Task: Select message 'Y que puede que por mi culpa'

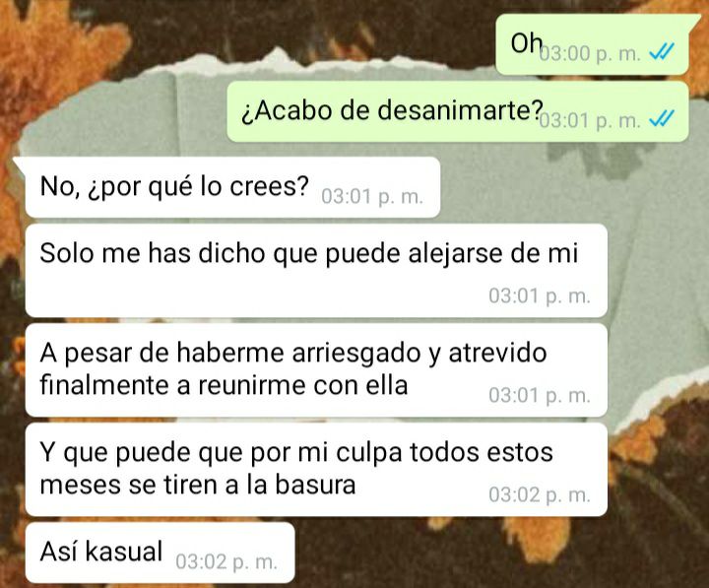Action: tap(316, 470)
